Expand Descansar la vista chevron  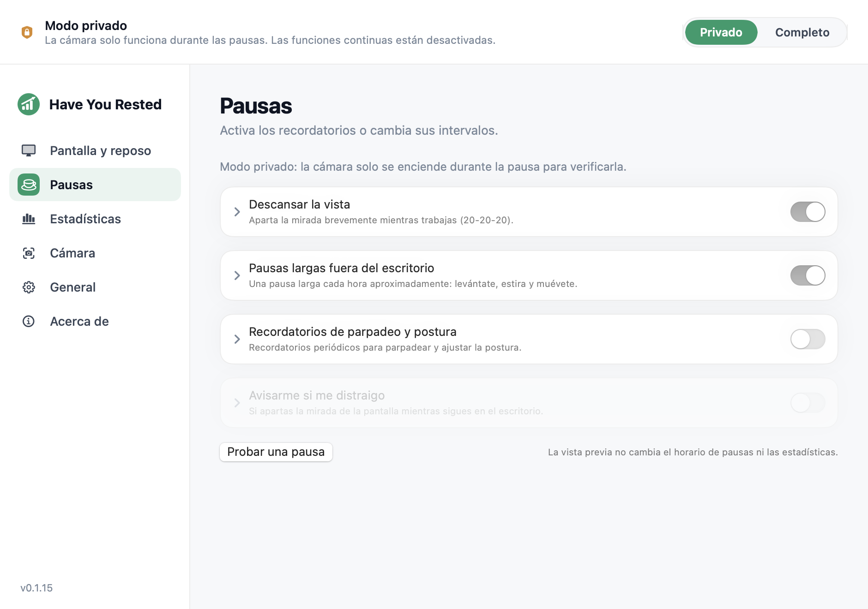point(237,212)
